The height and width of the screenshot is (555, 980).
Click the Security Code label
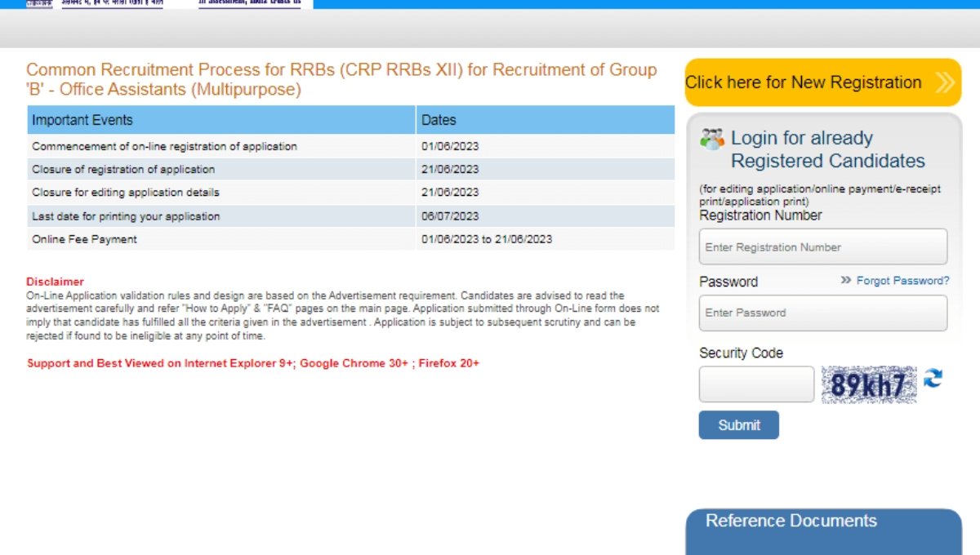pos(741,353)
